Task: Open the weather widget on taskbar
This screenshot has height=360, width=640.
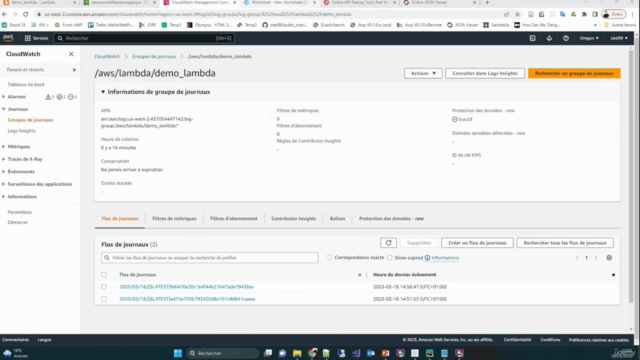Action: pyautogui.click(x=16, y=353)
